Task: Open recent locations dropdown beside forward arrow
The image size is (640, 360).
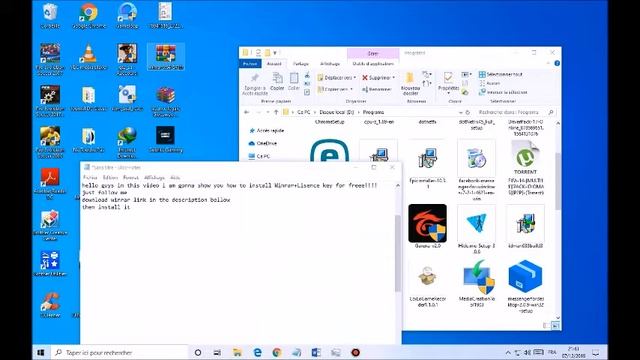Action: tap(267, 112)
